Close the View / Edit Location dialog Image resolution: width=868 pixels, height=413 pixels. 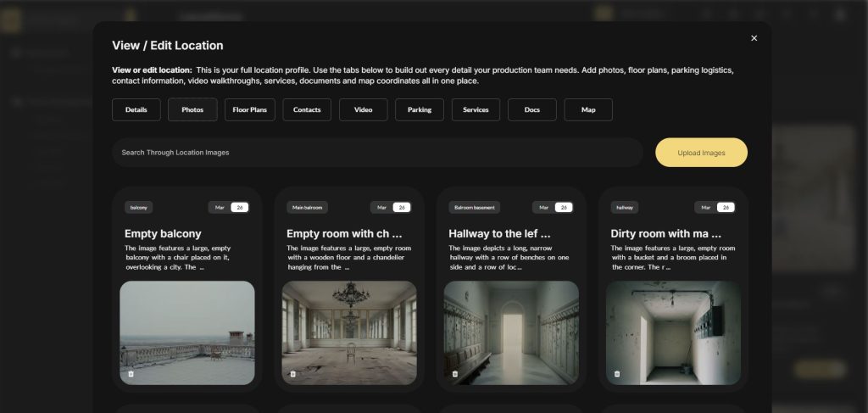754,38
